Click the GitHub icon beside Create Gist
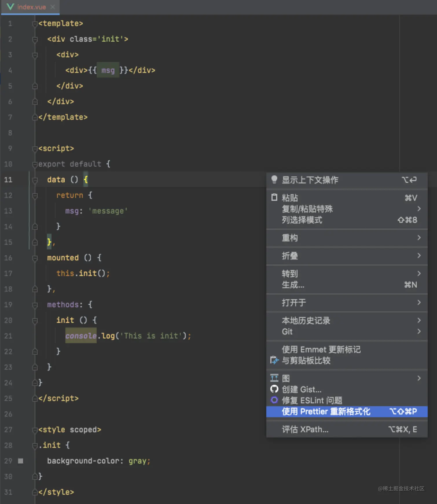The image size is (437, 504). (x=274, y=389)
